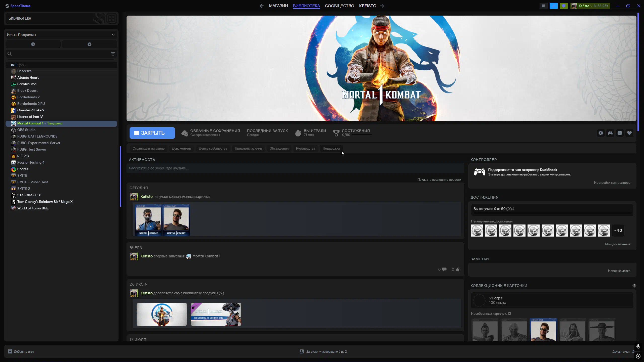The height and width of the screenshot is (362, 644).
Task: Open trading cards help question mark
Action: pos(634,286)
